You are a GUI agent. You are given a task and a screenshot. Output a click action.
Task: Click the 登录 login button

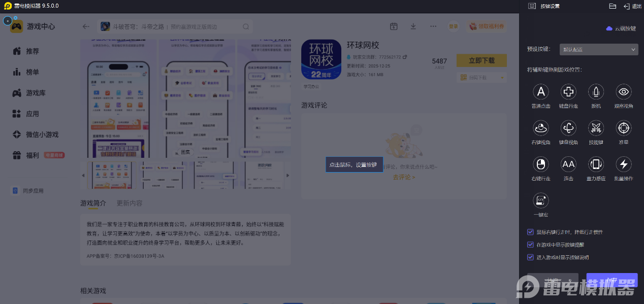pos(453,26)
